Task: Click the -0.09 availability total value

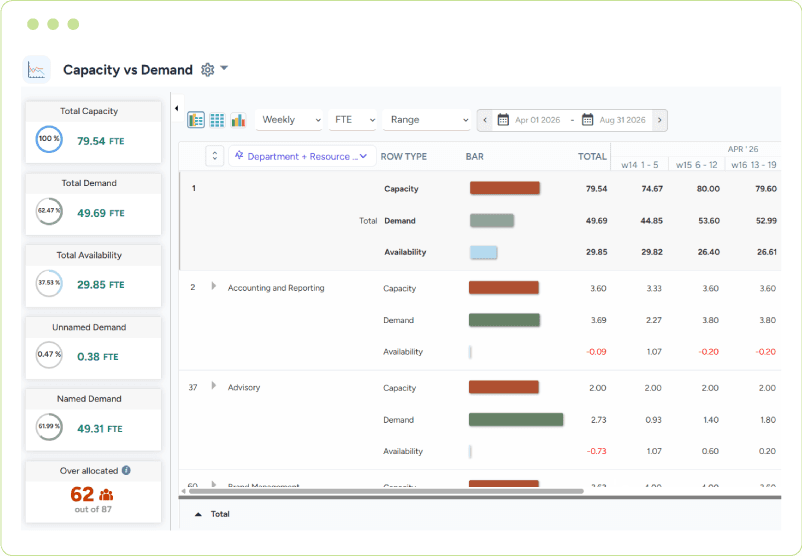Action: [596, 352]
